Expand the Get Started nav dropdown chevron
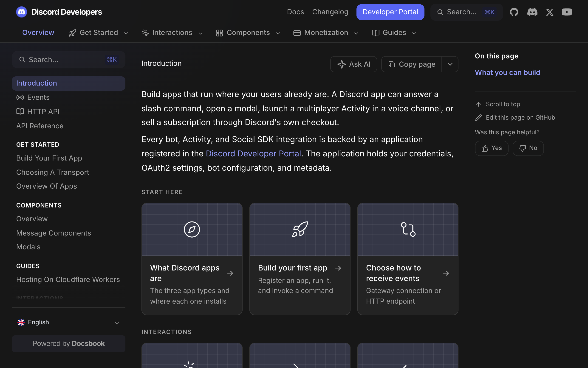The width and height of the screenshot is (588, 368). tap(126, 33)
